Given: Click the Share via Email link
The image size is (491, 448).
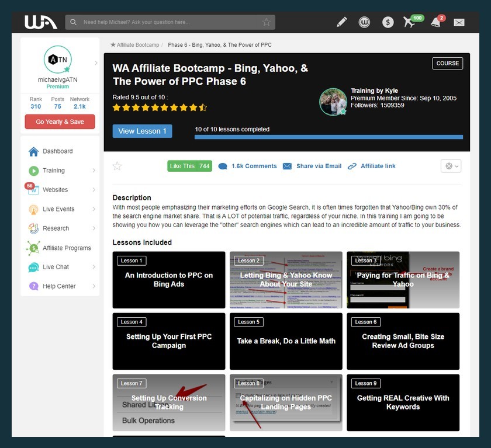Looking at the screenshot, I should coord(319,166).
